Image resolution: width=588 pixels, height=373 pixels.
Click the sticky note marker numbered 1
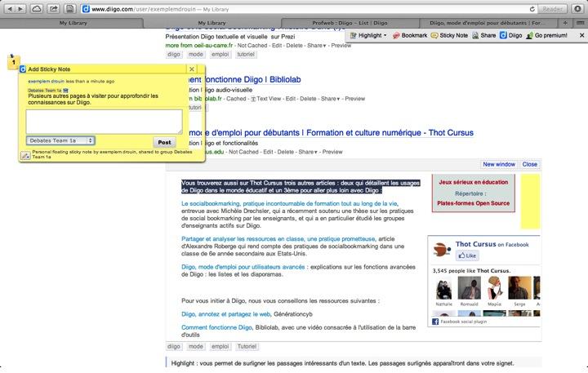pyautogui.click(x=14, y=62)
